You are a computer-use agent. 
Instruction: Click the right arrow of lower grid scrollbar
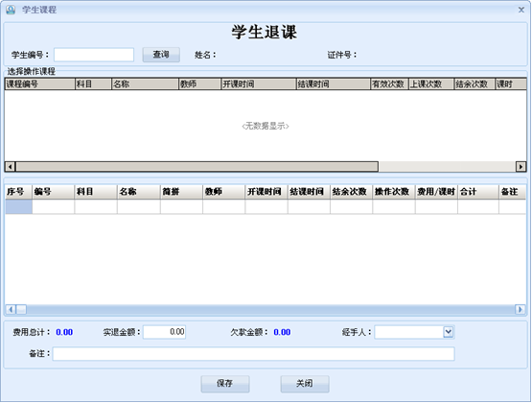pos(520,309)
